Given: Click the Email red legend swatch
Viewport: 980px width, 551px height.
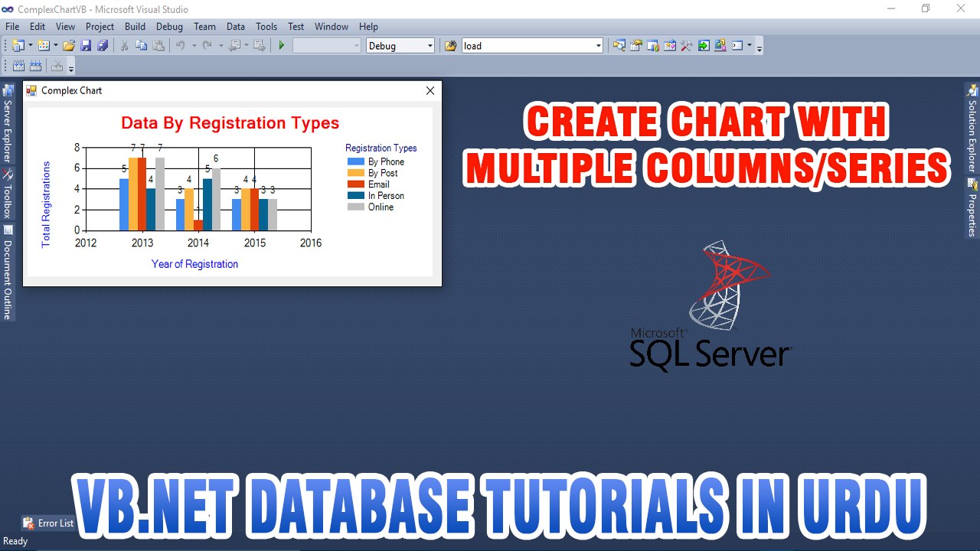Looking at the screenshot, I should point(355,184).
